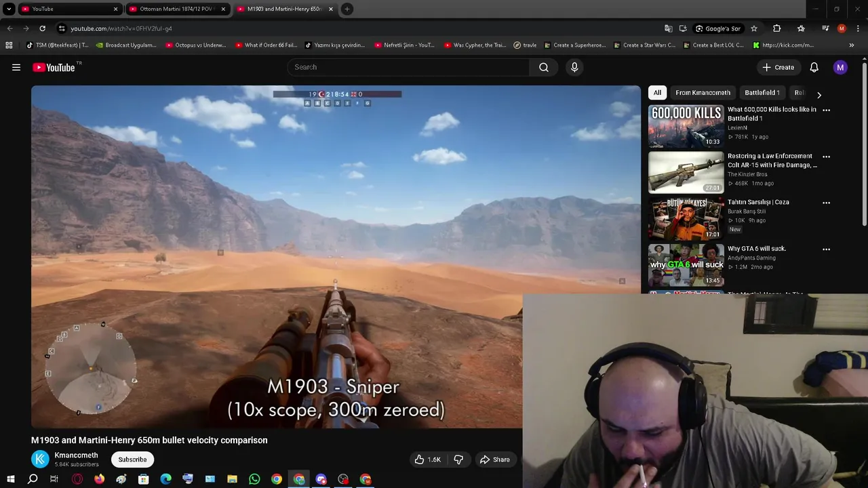
Task: Go back with Chrome back arrow
Action: point(9,28)
